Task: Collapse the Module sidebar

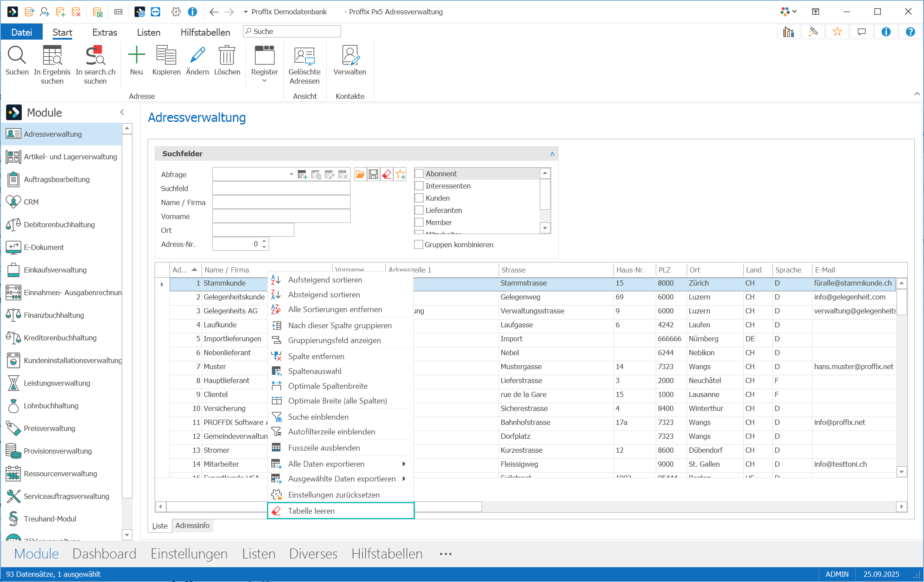Action: point(122,112)
